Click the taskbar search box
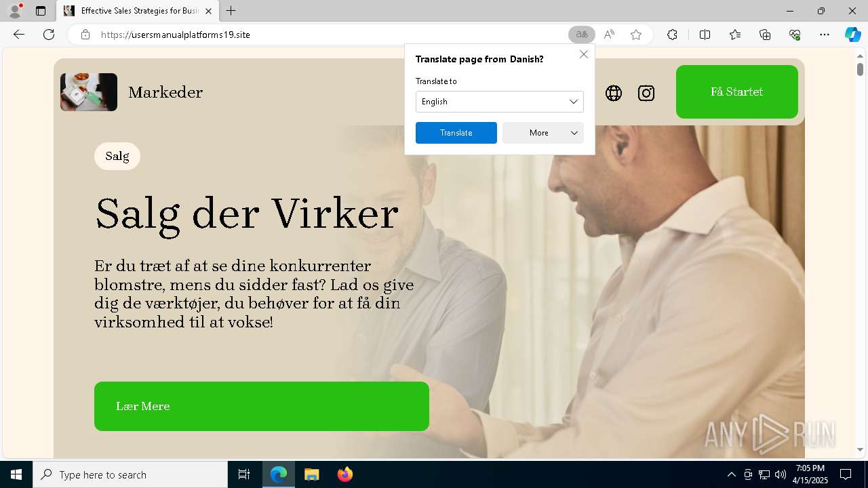 [x=130, y=474]
